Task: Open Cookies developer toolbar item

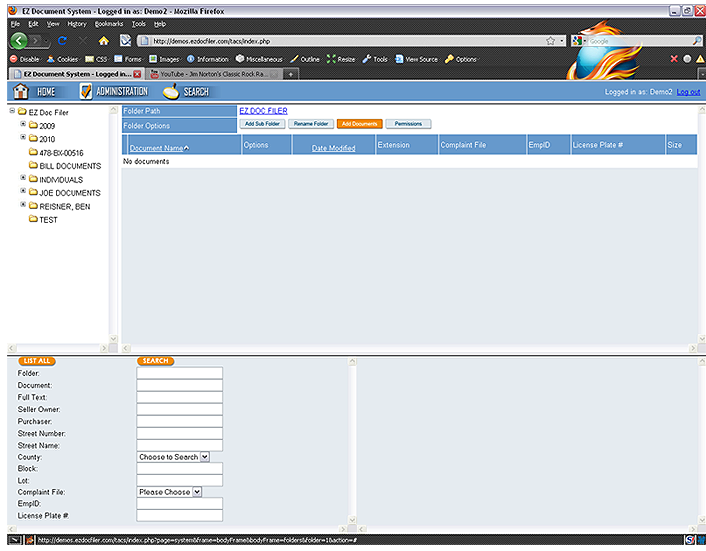Action: click(x=63, y=59)
